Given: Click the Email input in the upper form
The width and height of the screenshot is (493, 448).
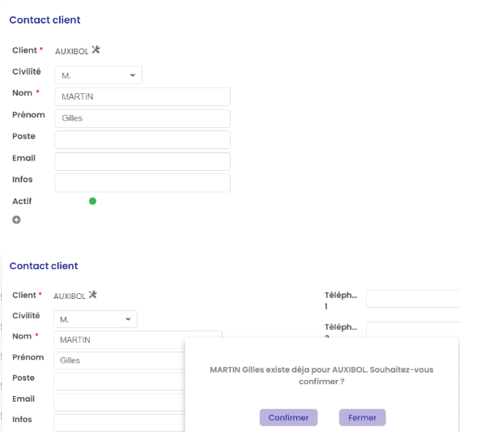Looking at the screenshot, I should coord(142,161).
